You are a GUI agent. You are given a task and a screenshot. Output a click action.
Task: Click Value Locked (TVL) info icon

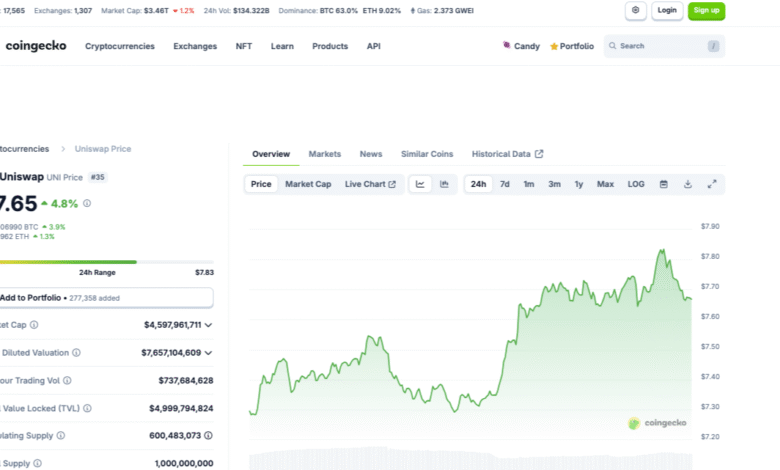pyautogui.click(x=87, y=408)
